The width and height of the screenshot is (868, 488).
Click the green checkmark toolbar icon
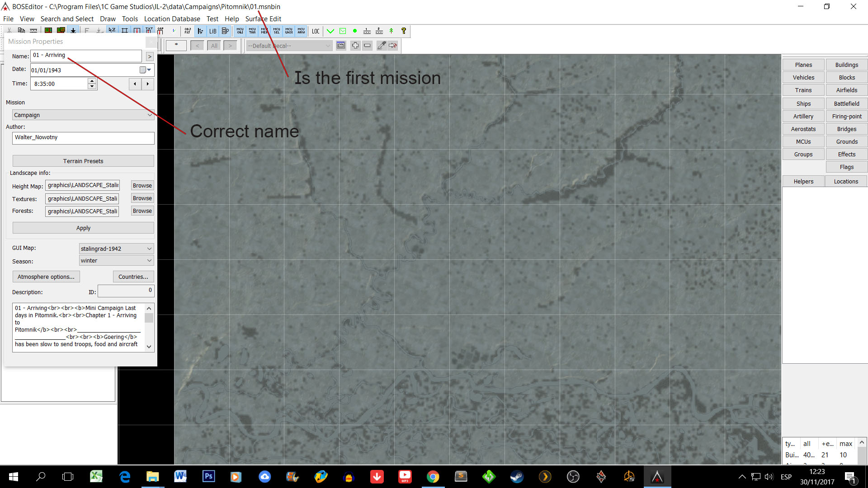tap(330, 31)
